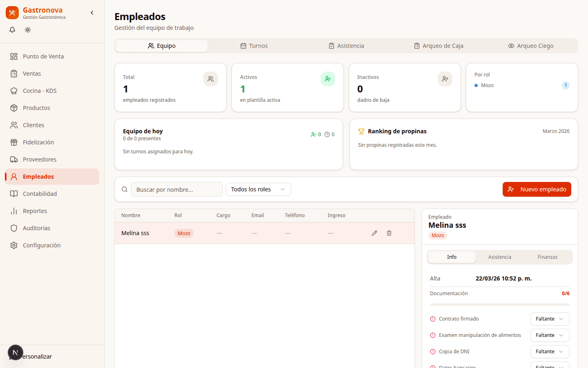
Task: Expand the Todos los roles dropdown
Action: pos(258,189)
